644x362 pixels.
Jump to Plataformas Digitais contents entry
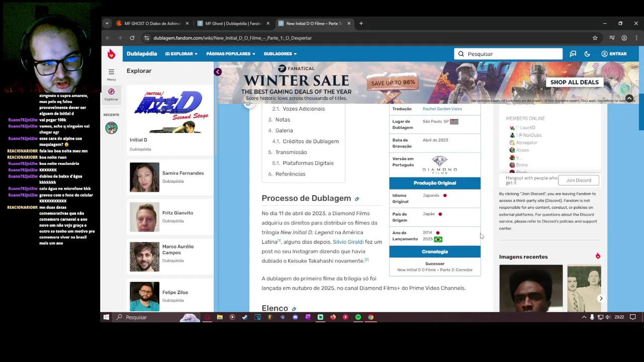point(308,163)
